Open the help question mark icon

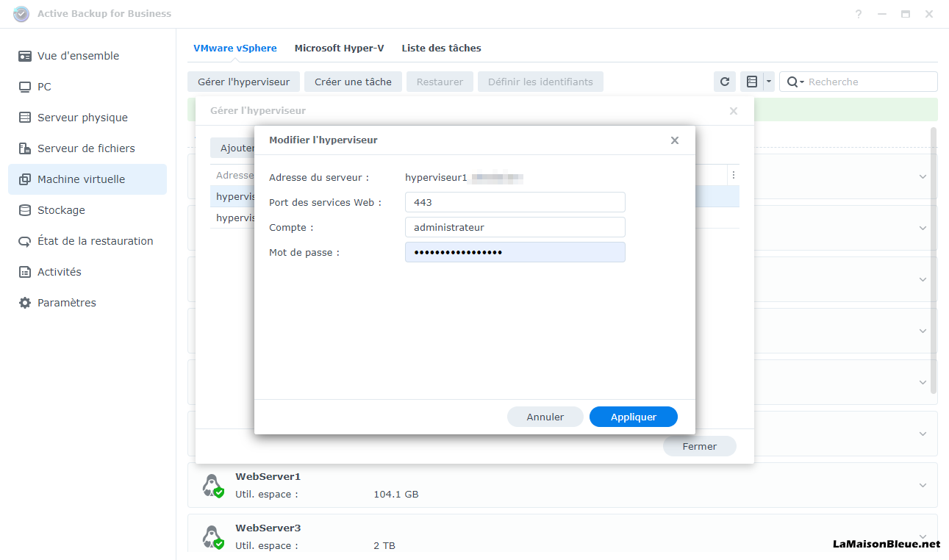[859, 14]
